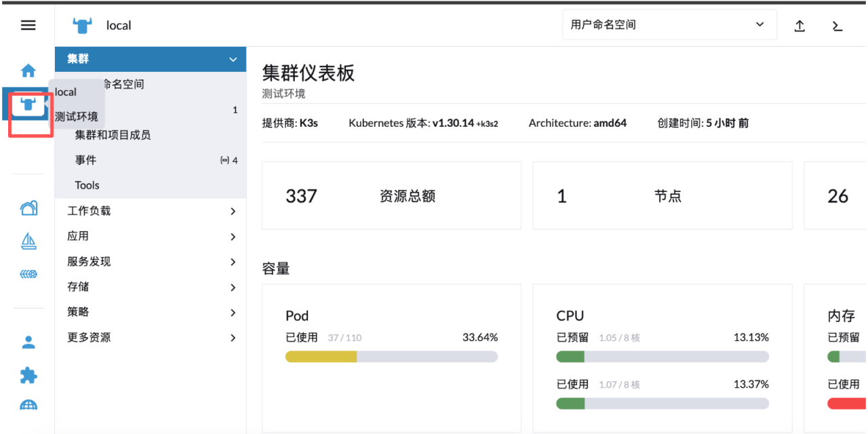
Task: Select 事件 in the cluster menu
Action: (x=86, y=160)
